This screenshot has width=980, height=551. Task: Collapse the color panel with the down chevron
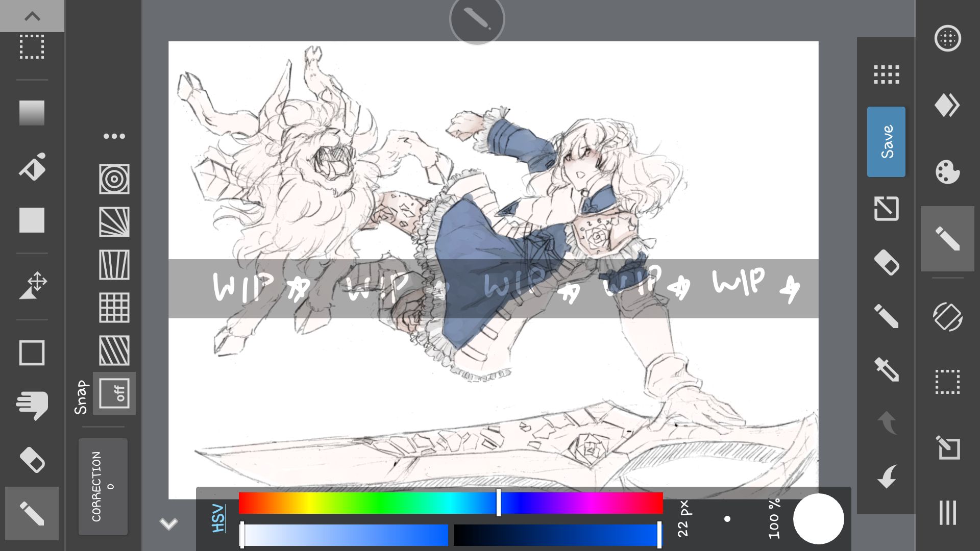point(168,523)
